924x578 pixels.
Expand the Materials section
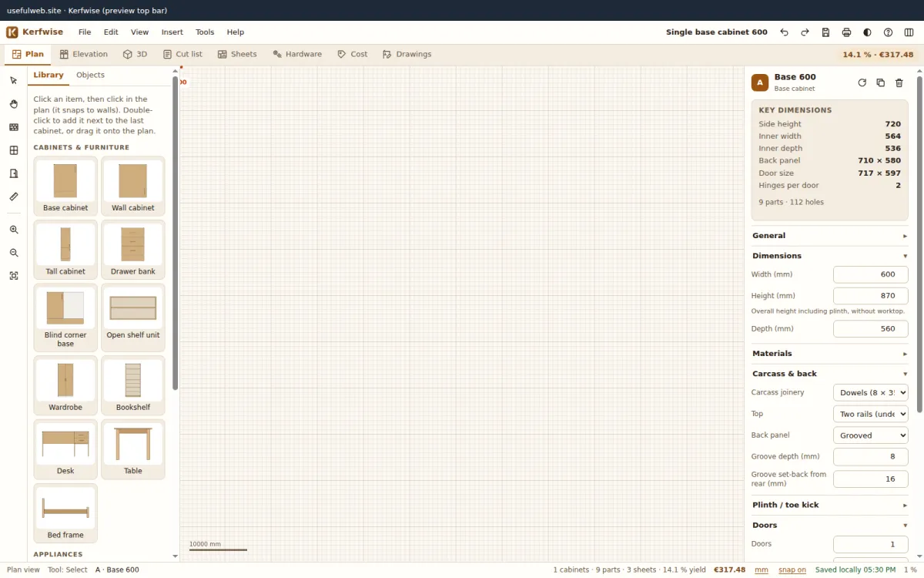pos(830,354)
